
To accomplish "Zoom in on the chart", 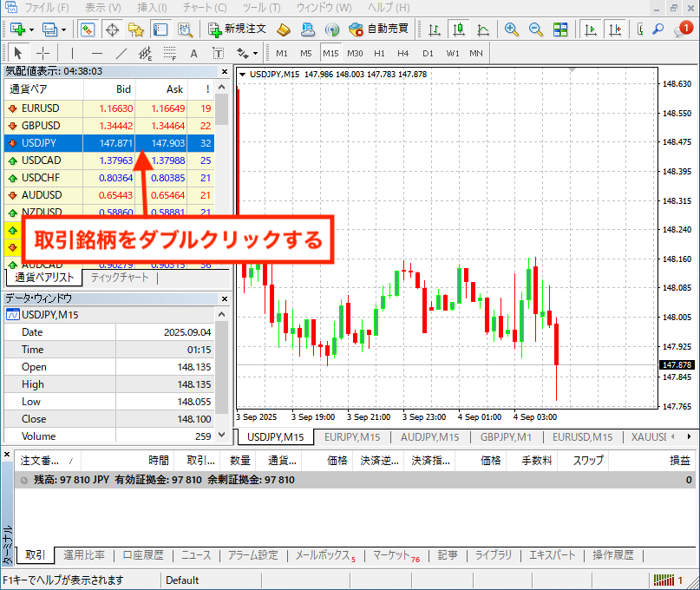I will tap(512, 29).
